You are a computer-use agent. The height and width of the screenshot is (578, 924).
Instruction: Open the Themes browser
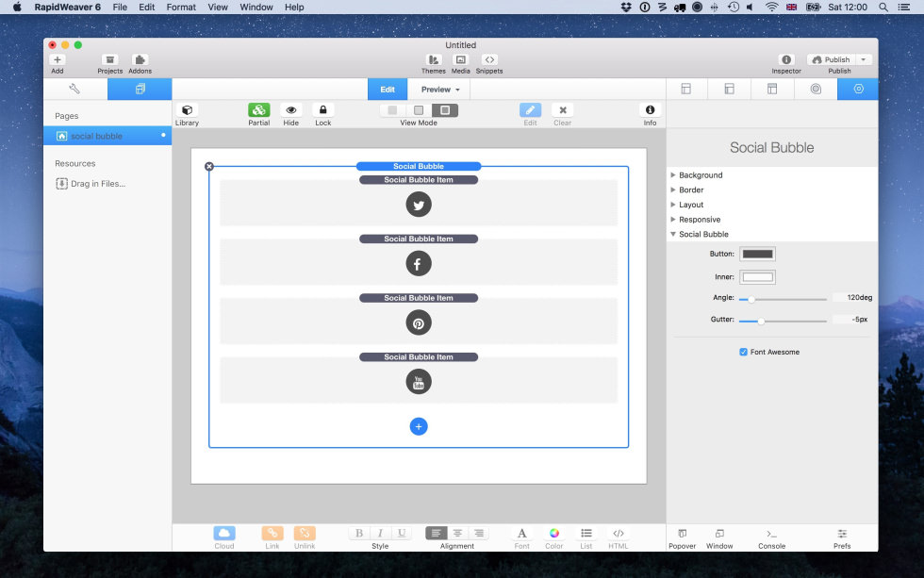tap(433, 59)
